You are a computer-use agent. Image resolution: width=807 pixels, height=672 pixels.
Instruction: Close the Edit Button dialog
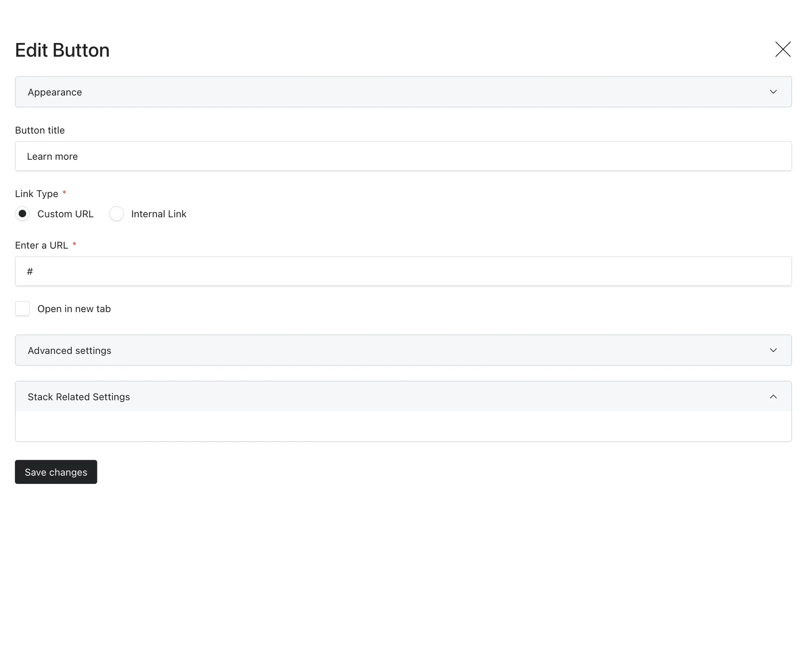coord(783,49)
